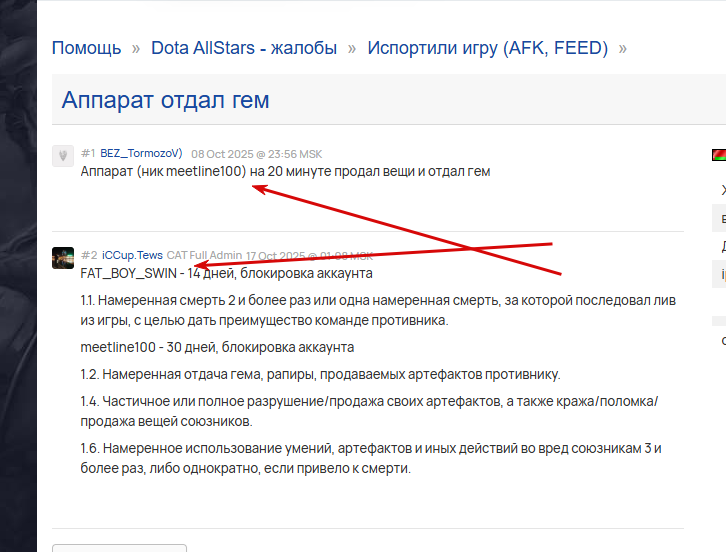
Task: Go to Dota AllStars - жалобы section
Action: [244, 48]
